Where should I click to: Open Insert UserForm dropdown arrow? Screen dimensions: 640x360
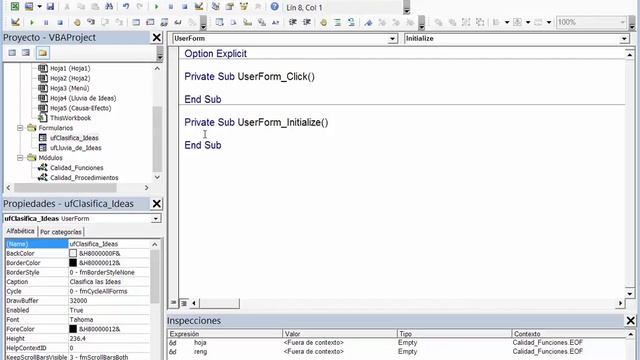(x=40, y=7)
